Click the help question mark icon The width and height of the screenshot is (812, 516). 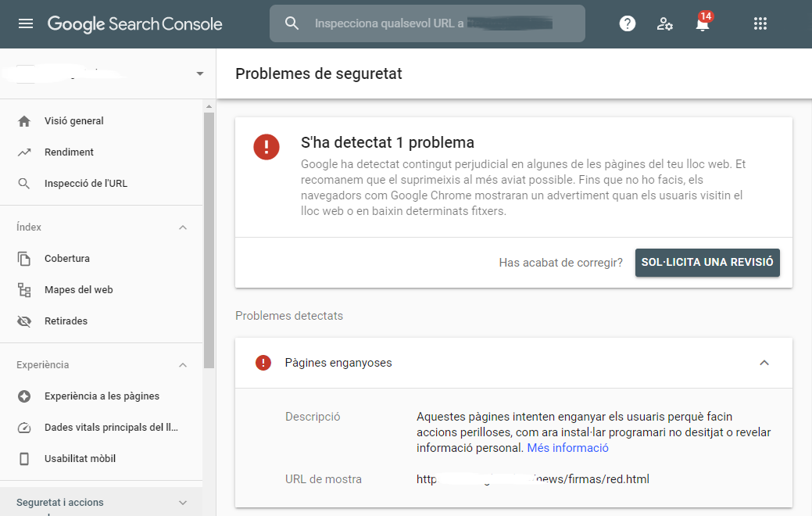click(627, 23)
